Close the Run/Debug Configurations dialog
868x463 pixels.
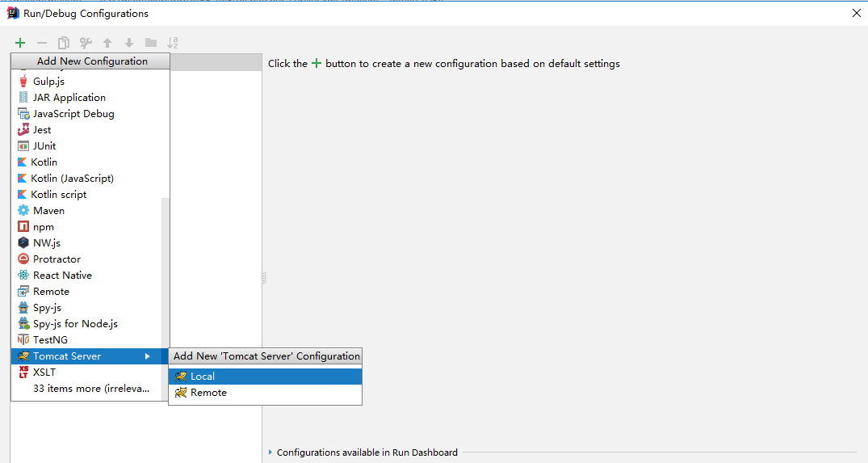(x=857, y=13)
